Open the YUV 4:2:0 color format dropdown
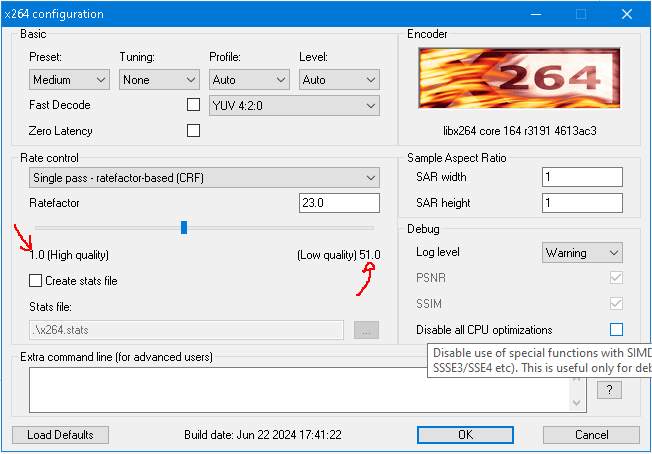The image size is (652, 454). (x=294, y=106)
